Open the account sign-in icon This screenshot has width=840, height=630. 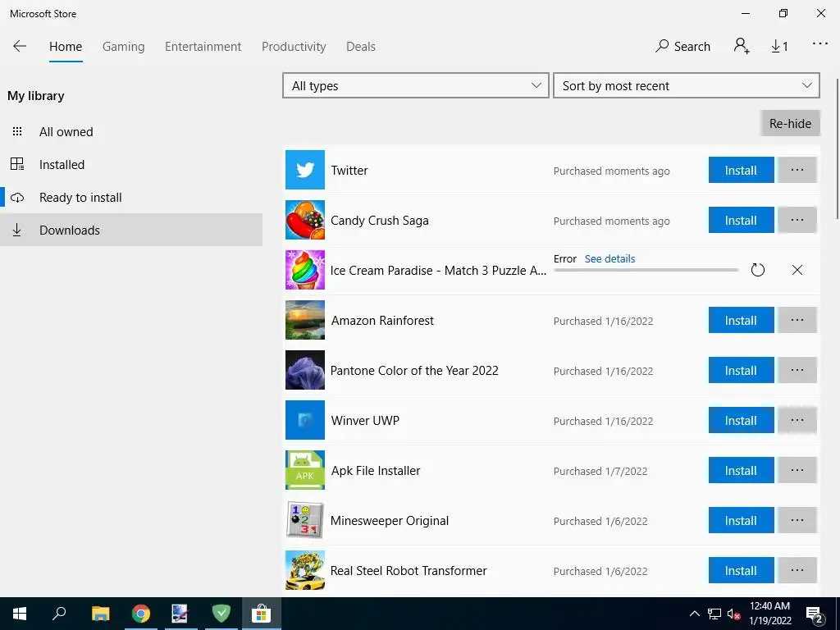(x=742, y=46)
